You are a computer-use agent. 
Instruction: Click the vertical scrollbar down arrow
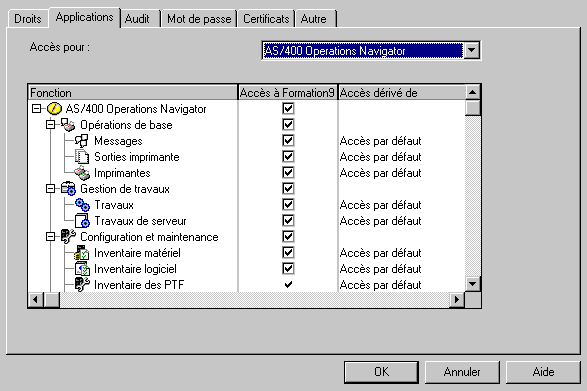click(472, 284)
